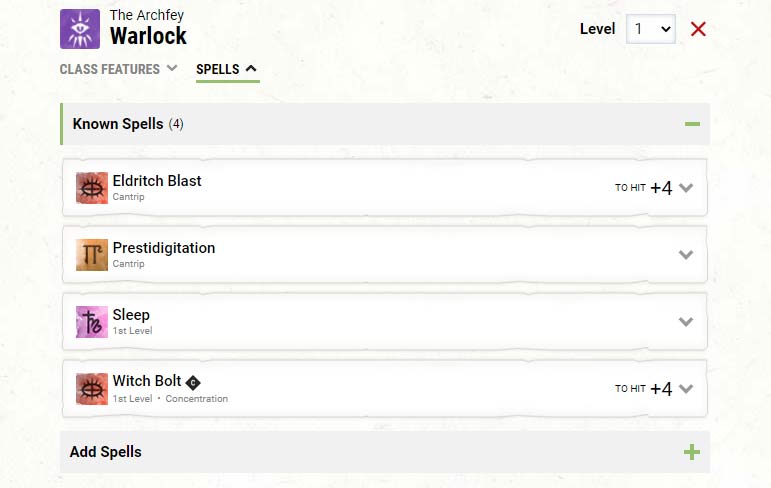This screenshot has height=488, width=771.
Task: Click the Warlock class eye icon
Action: [80, 29]
